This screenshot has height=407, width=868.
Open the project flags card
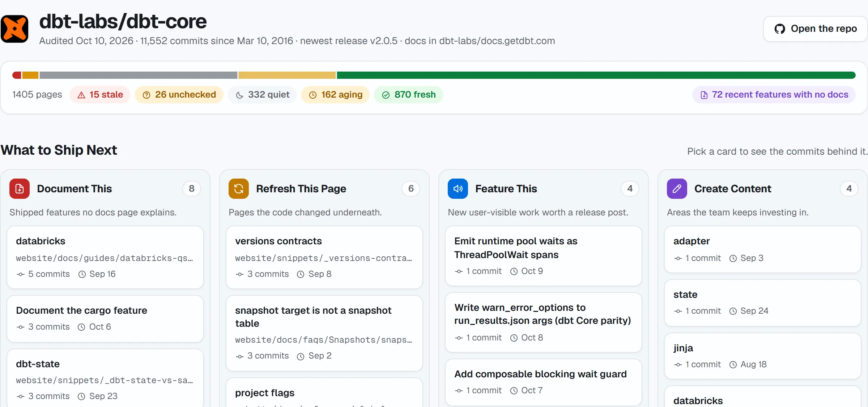tap(324, 393)
